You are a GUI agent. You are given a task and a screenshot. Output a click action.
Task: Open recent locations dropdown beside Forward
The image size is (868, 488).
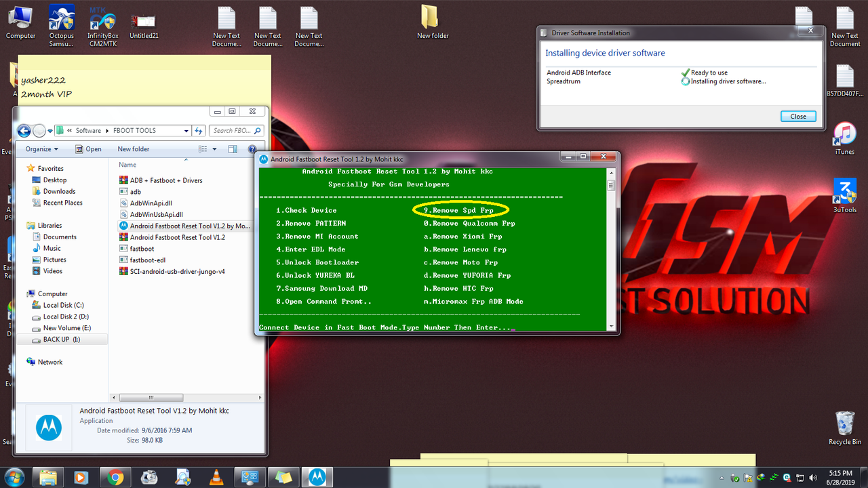[51, 131]
